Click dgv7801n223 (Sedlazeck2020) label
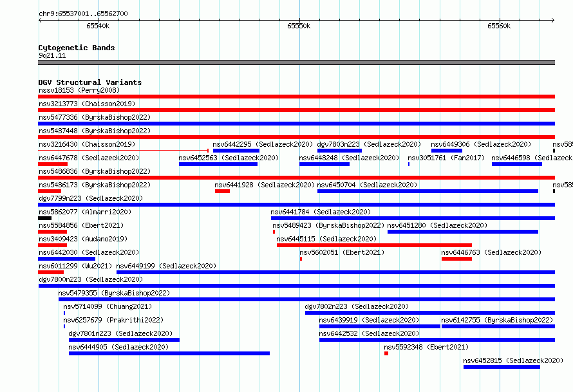The width and height of the screenshot is (573, 392). [120, 333]
